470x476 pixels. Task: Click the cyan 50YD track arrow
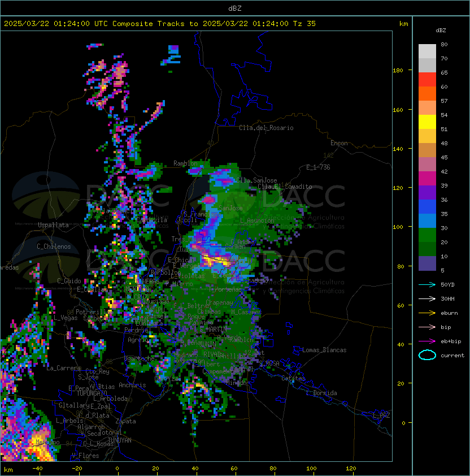[x=427, y=285]
